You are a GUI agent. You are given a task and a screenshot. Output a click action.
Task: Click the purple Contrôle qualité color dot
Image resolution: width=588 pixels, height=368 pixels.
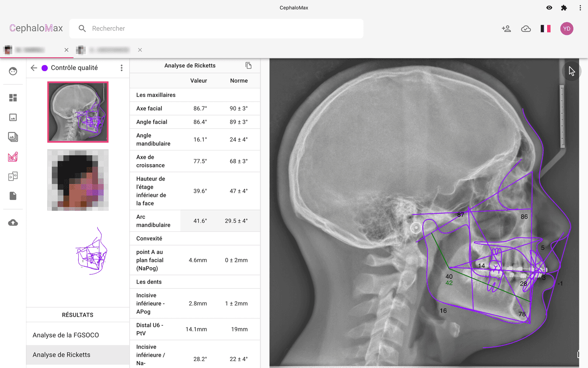pyautogui.click(x=44, y=68)
